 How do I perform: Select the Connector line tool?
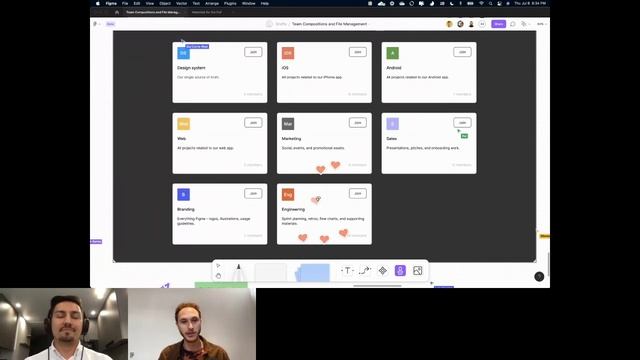[x=365, y=271]
